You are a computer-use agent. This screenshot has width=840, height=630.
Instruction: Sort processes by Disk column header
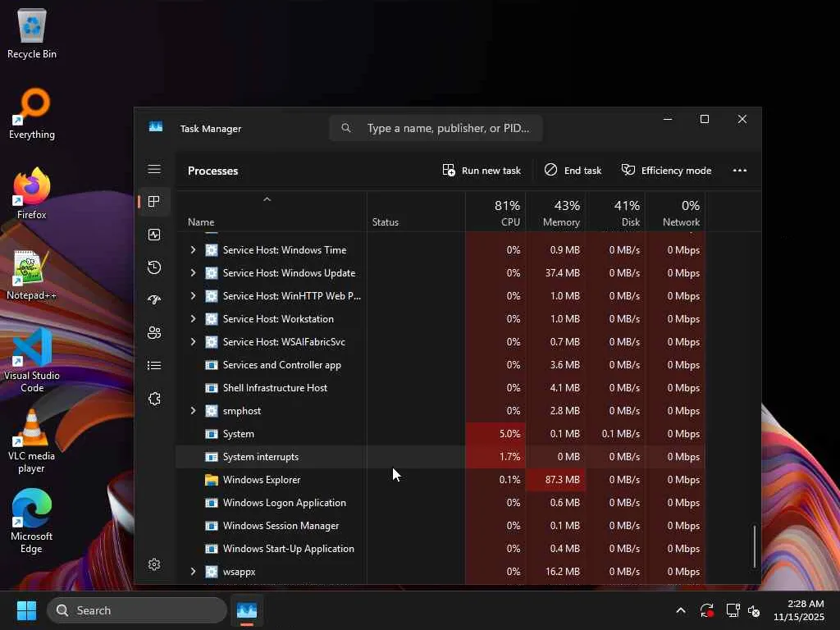(x=615, y=212)
